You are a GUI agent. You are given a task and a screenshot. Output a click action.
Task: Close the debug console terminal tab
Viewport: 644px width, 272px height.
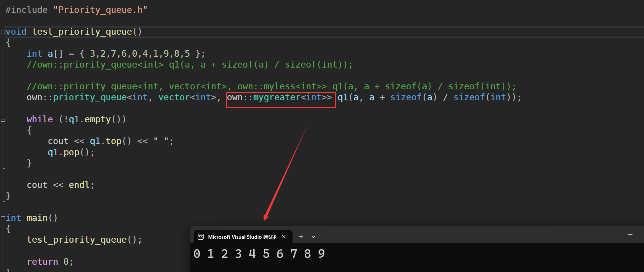[x=284, y=237]
